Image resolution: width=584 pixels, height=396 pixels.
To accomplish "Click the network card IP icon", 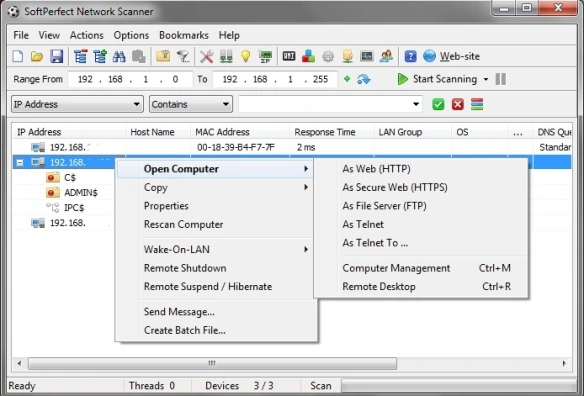I will click(265, 56).
